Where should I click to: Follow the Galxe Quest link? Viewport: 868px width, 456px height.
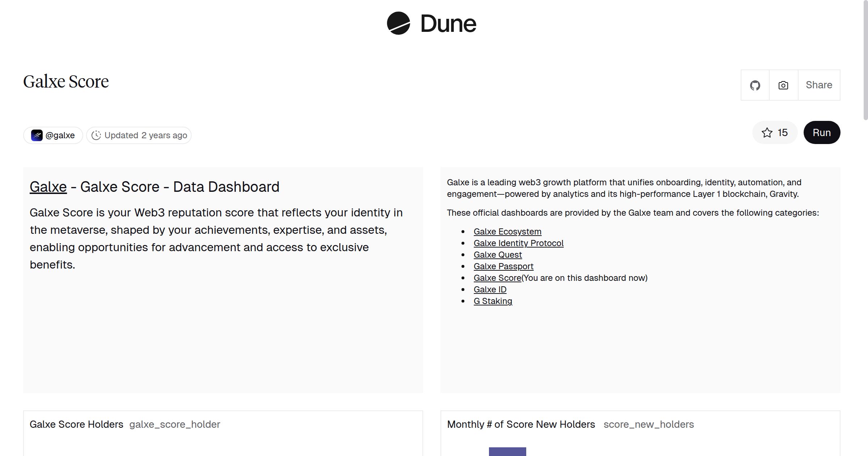point(497,255)
